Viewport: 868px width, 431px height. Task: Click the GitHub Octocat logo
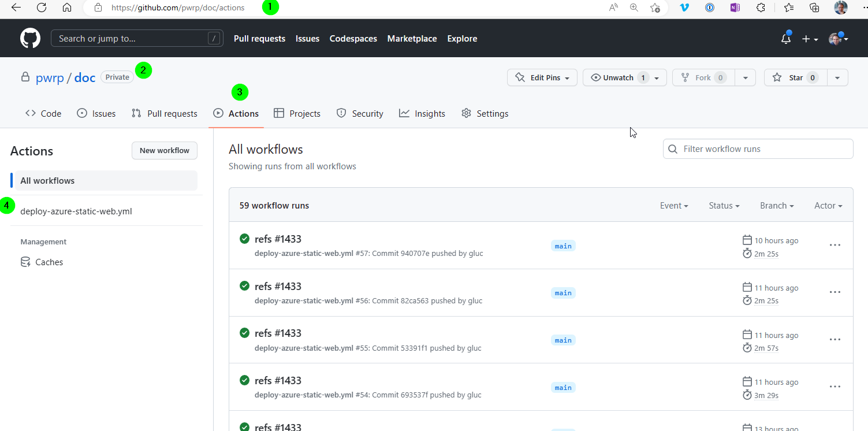31,39
